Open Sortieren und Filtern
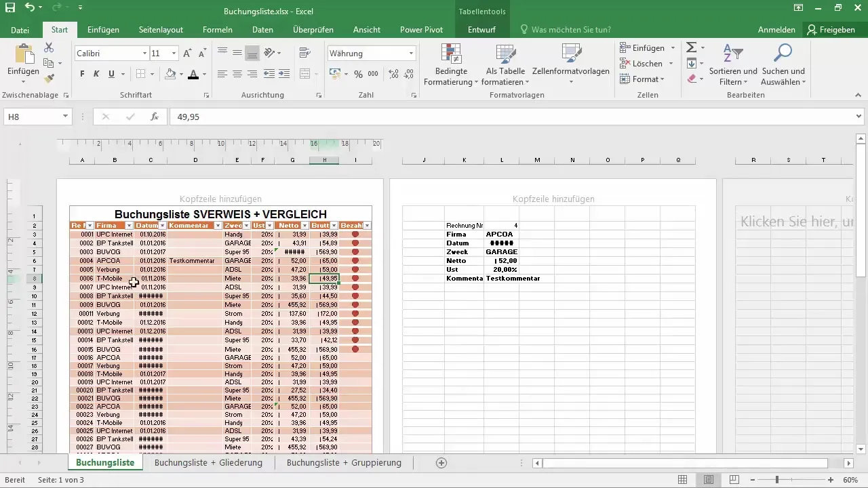 (x=733, y=65)
